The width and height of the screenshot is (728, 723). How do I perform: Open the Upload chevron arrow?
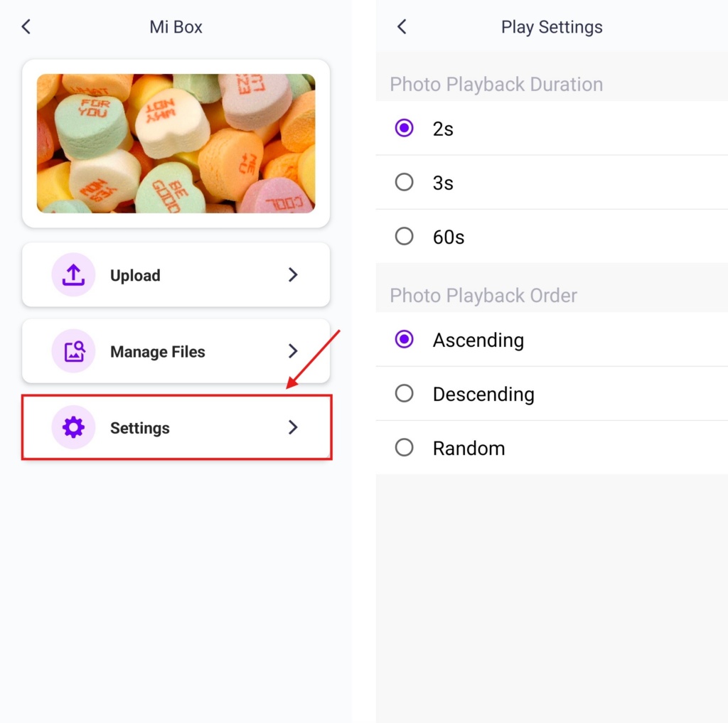(292, 275)
